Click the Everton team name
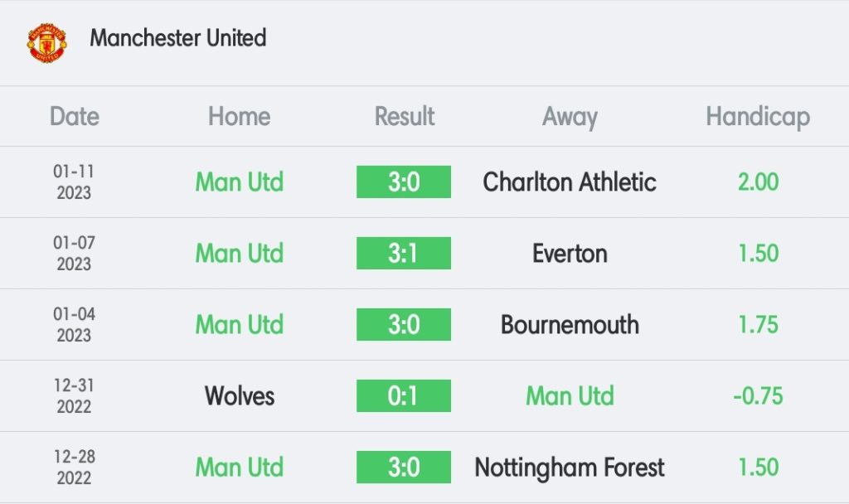 (570, 254)
